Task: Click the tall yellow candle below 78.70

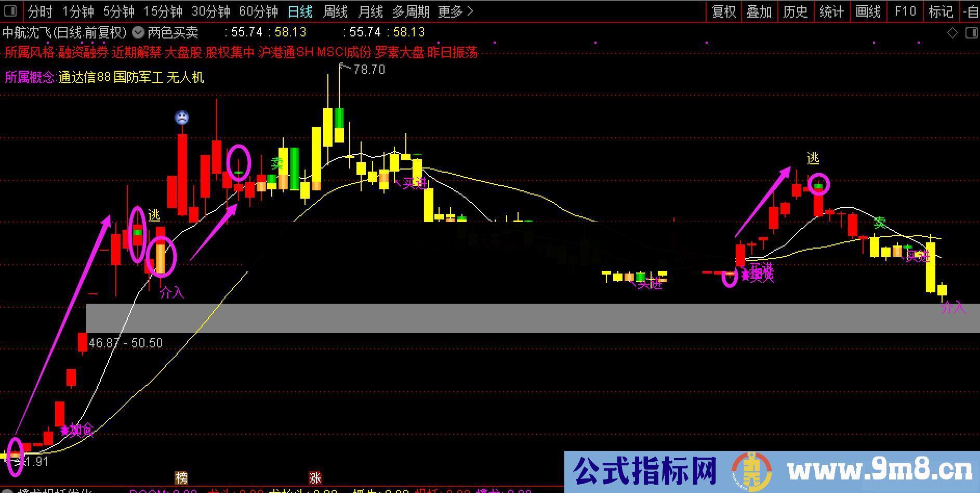Action: tap(328, 127)
